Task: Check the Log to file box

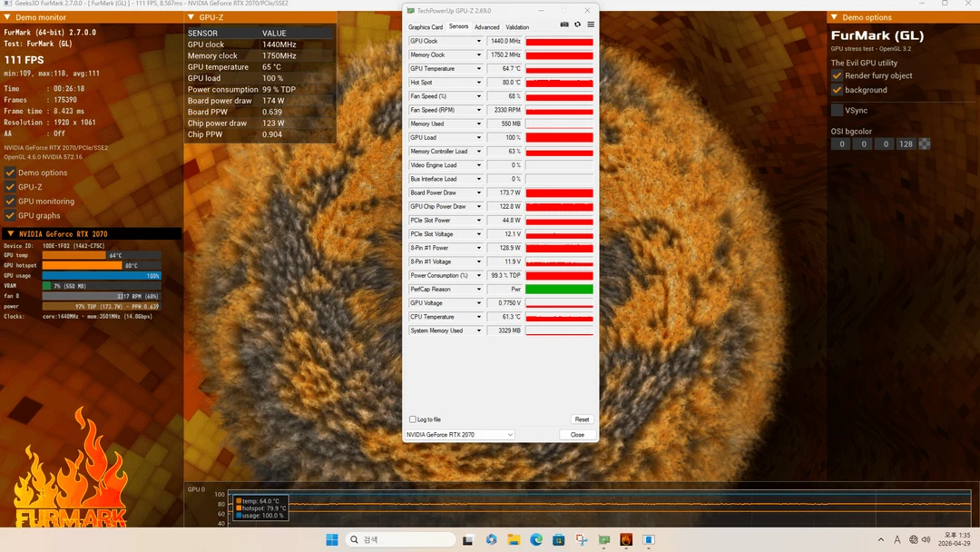Action: [x=413, y=419]
